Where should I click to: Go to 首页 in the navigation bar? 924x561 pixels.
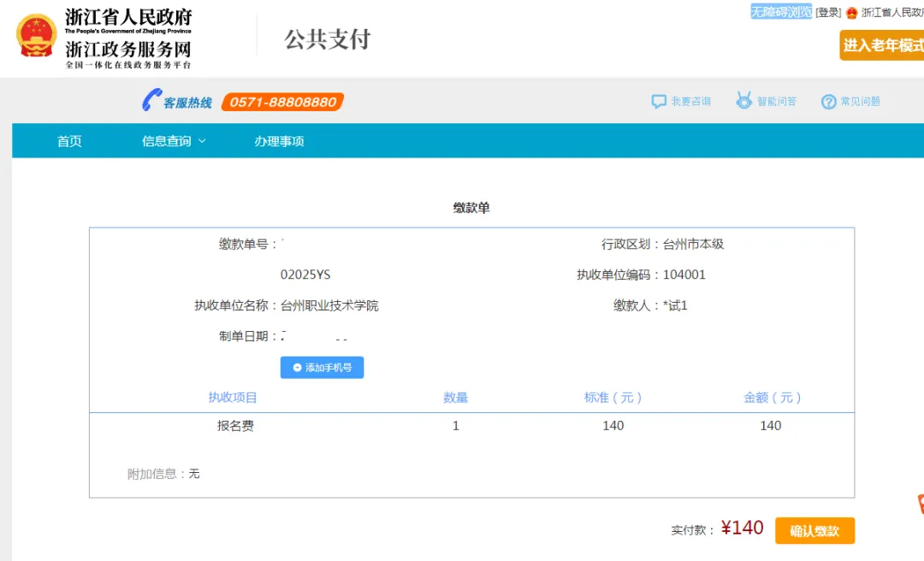69,141
